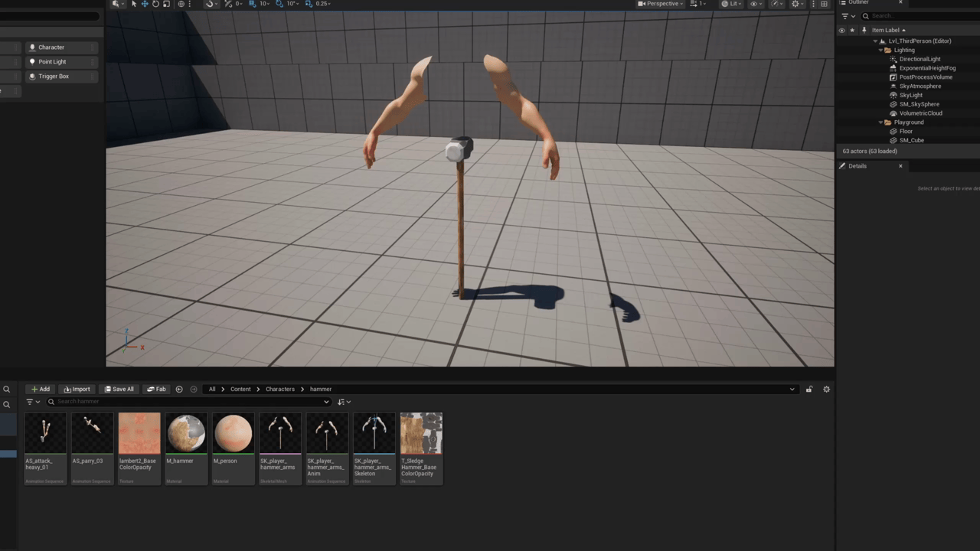Navigate to Content in breadcrumb path
980x551 pixels.
click(240, 389)
